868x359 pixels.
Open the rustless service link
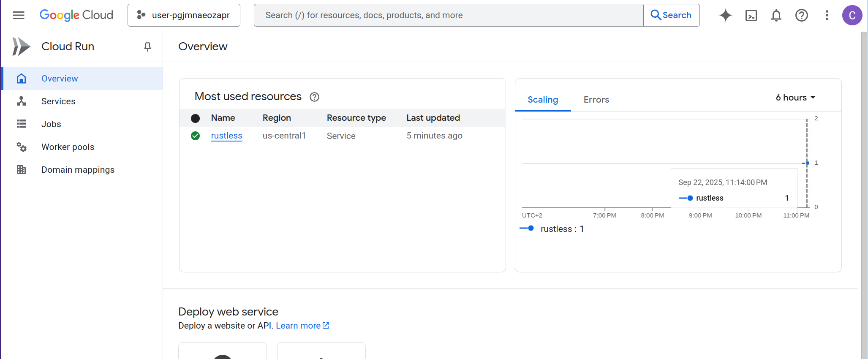[226, 136]
